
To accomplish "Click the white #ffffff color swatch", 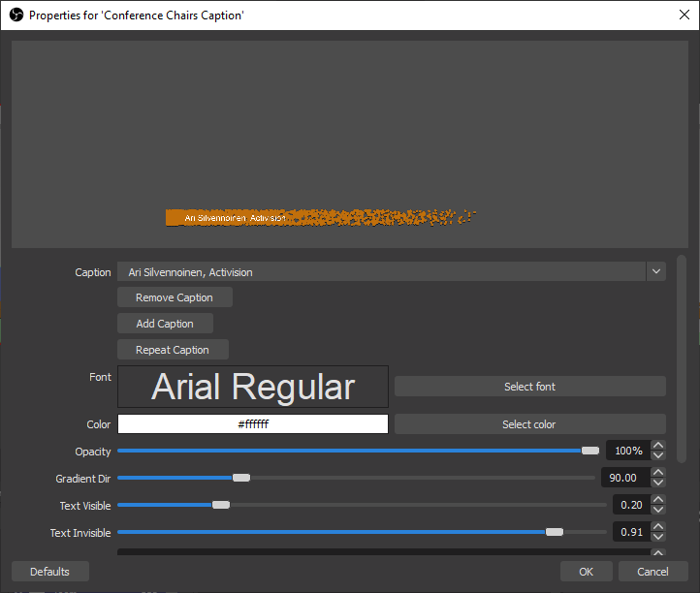I will coord(253,424).
